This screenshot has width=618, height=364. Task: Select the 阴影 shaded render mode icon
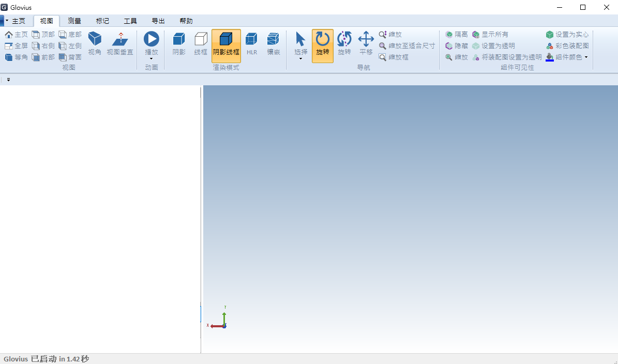click(179, 40)
